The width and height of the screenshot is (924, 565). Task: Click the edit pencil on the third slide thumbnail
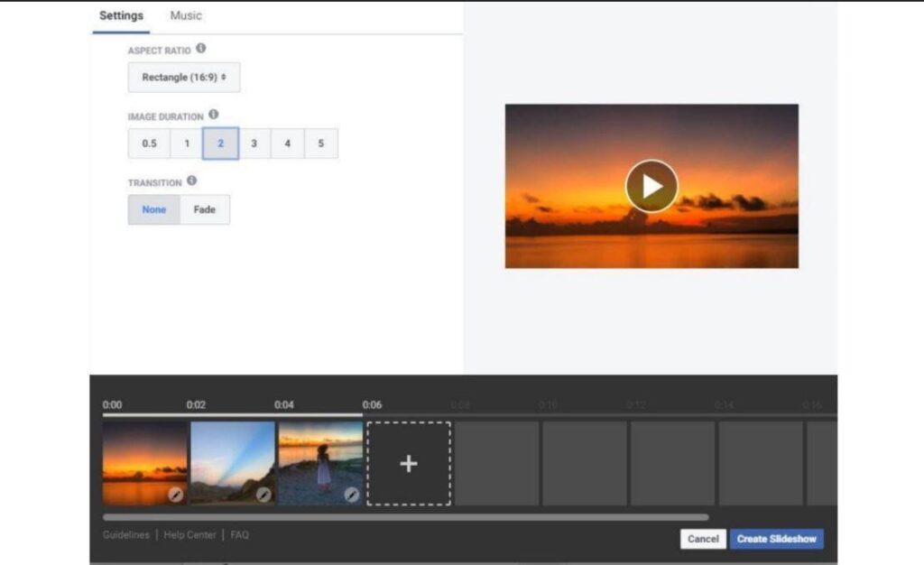pos(352,495)
